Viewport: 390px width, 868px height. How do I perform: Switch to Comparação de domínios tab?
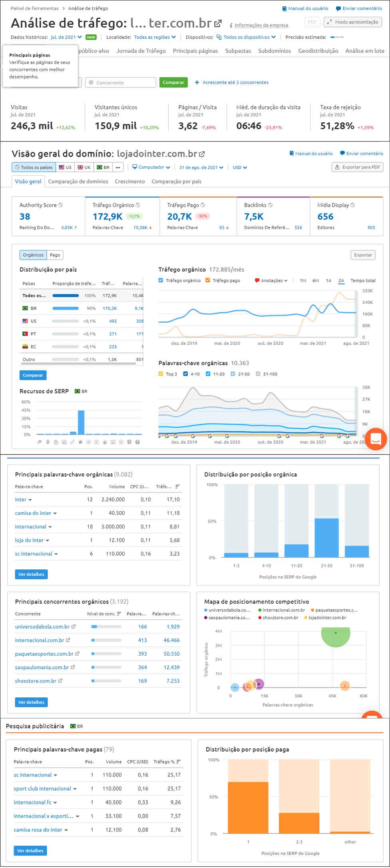(x=78, y=182)
